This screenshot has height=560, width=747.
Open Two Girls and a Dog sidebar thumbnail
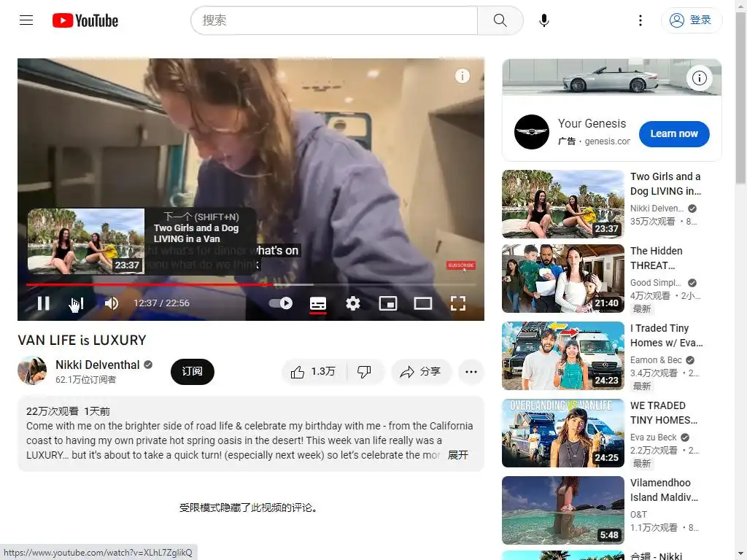click(x=562, y=204)
